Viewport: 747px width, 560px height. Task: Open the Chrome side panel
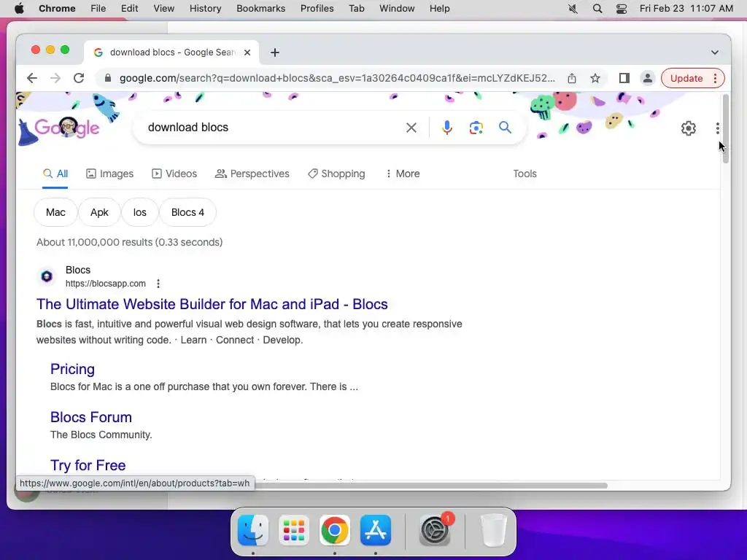[x=624, y=78]
